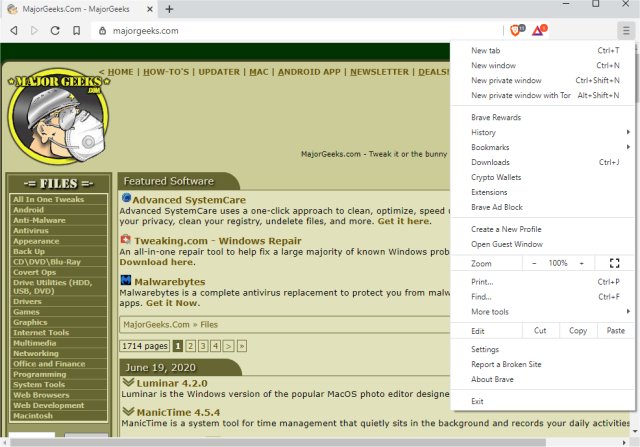The height and width of the screenshot is (447, 640).
Task: Click the Malwarebytes icon
Action: point(126,280)
